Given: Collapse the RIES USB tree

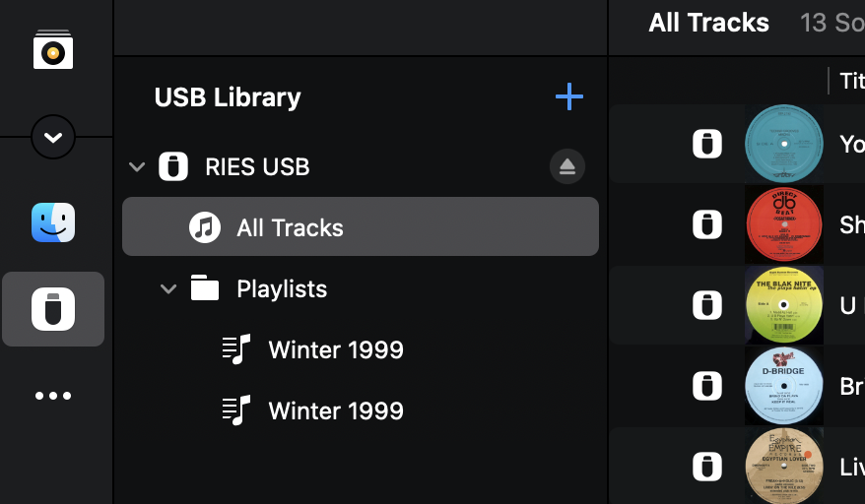Looking at the screenshot, I should point(137,167).
